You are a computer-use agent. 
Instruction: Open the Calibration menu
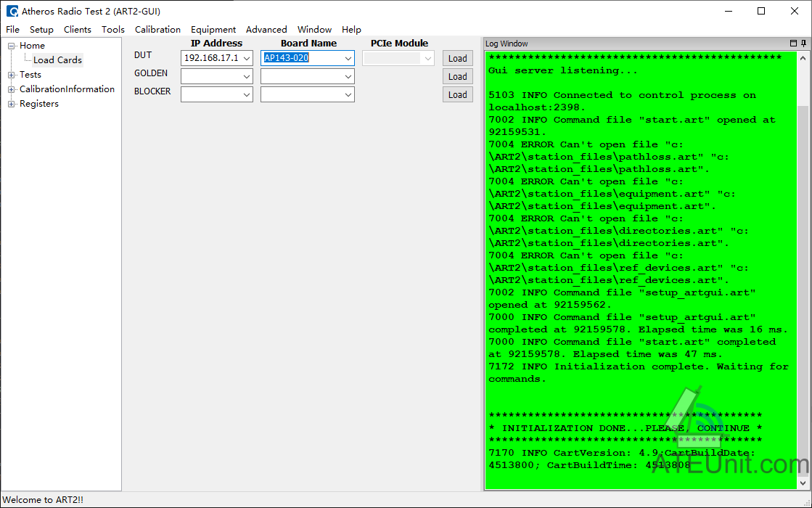click(157, 30)
